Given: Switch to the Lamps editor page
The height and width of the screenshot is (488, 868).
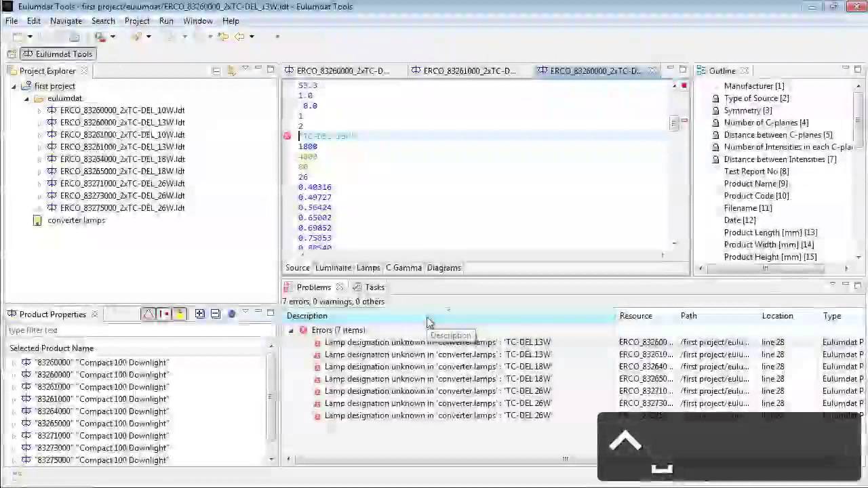Looking at the screenshot, I should tap(368, 268).
